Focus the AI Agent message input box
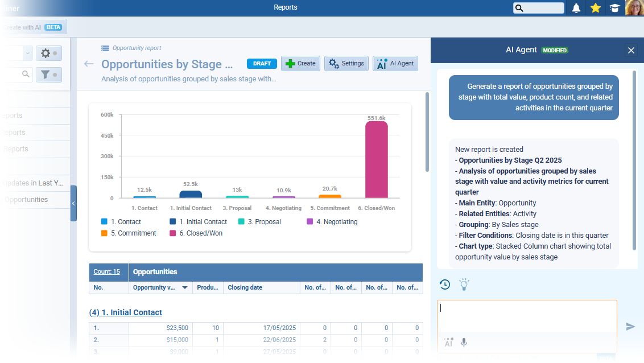The height and width of the screenshot is (363, 644). [527, 316]
